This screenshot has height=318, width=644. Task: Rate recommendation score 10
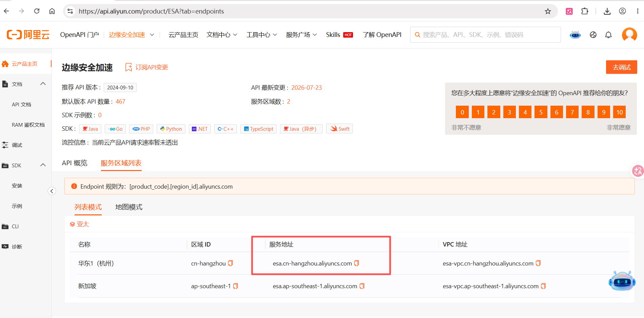click(620, 112)
